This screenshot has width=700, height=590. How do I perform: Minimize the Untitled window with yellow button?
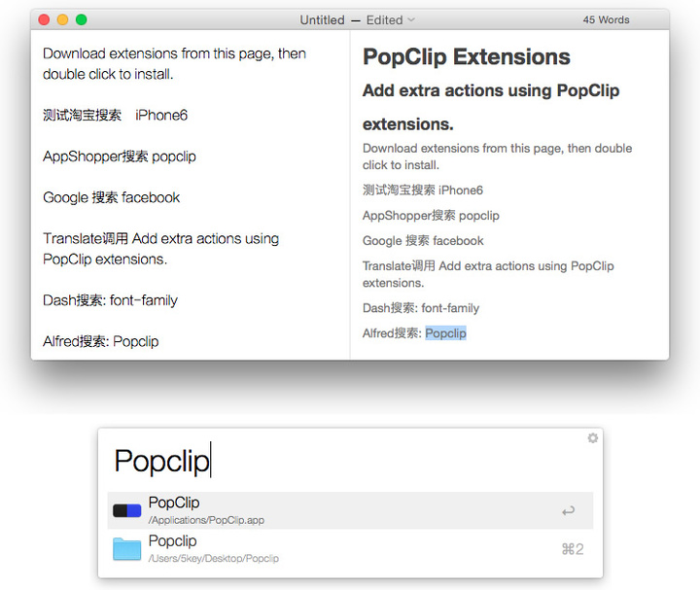point(63,19)
